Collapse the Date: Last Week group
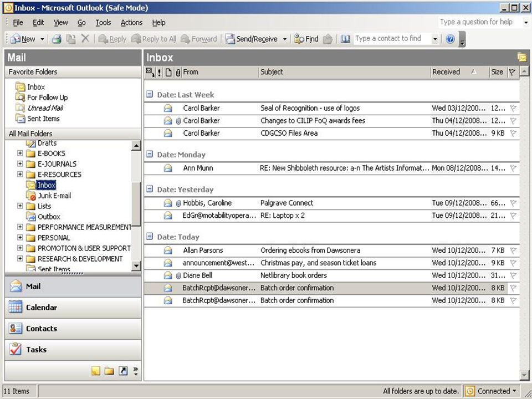Image resolution: width=532 pixels, height=399 pixels. (149, 94)
